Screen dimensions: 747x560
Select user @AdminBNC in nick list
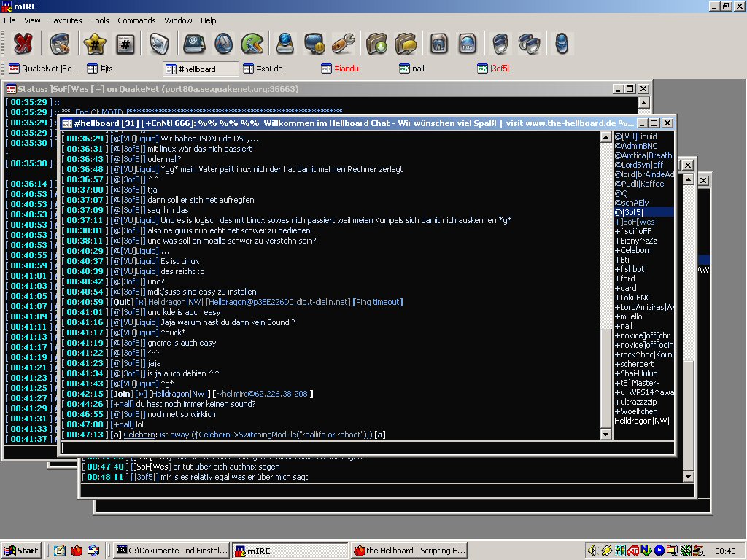(635, 146)
